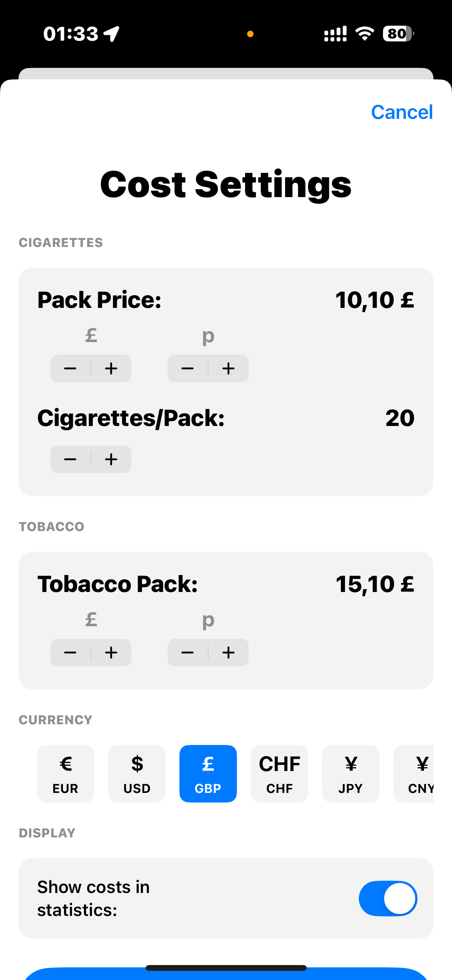Tap the blue button at bottom

(226, 974)
